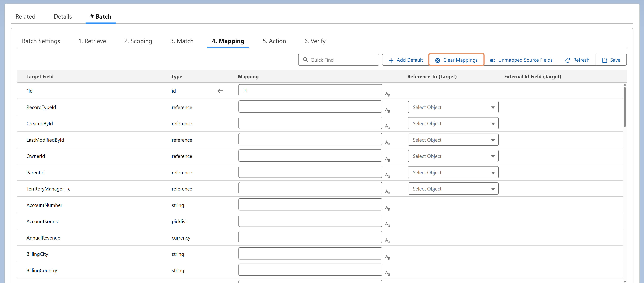This screenshot has width=644, height=283.
Task: Click the AccountSource target field label
Action: tap(43, 221)
